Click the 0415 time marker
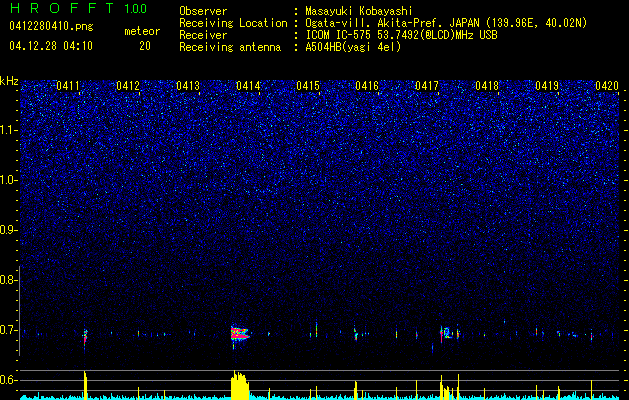 point(308,85)
